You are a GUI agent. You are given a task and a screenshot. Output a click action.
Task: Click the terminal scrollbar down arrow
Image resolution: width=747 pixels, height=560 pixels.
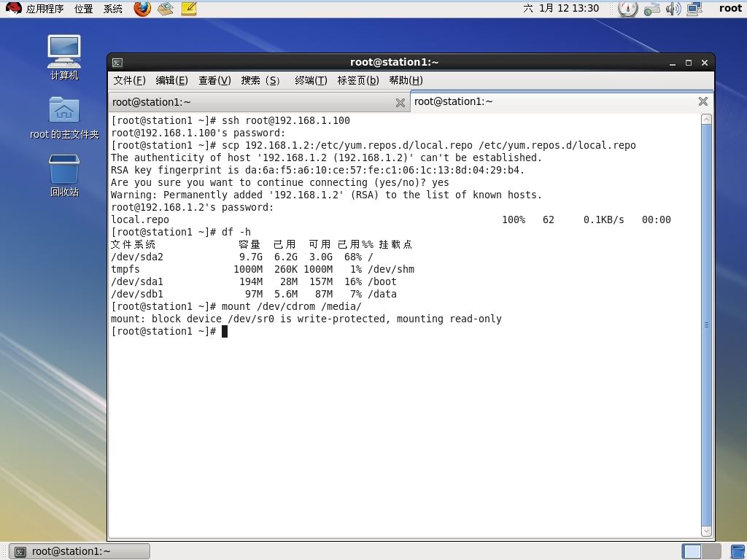tap(706, 531)
